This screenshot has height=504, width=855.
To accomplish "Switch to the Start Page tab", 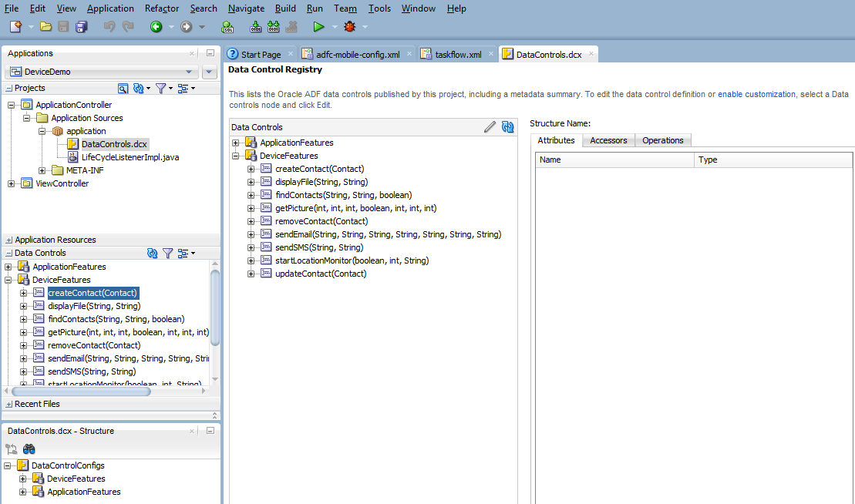I will click(x=261, y=55).
